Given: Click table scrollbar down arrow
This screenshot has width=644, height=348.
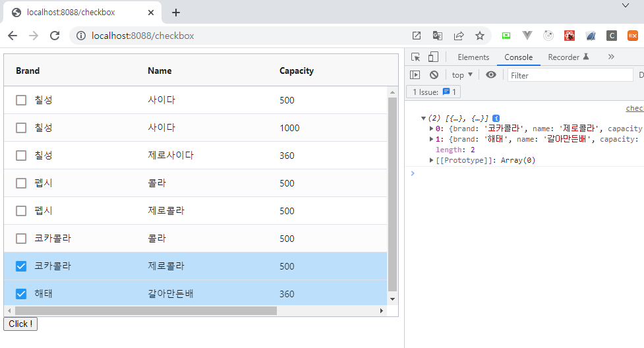Looking at the screenshot, I should coord(392,299).
